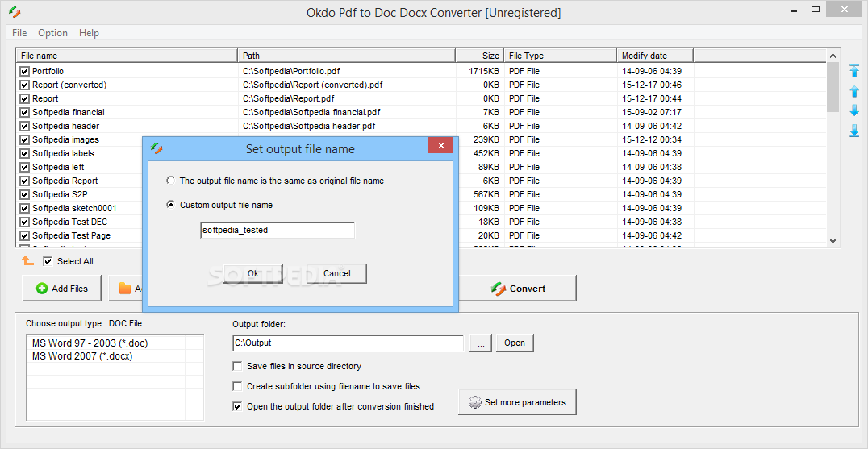868x449 pixels.
Task: Open Set more parameters
Action: pyautogui.click(x=517, y=402)
